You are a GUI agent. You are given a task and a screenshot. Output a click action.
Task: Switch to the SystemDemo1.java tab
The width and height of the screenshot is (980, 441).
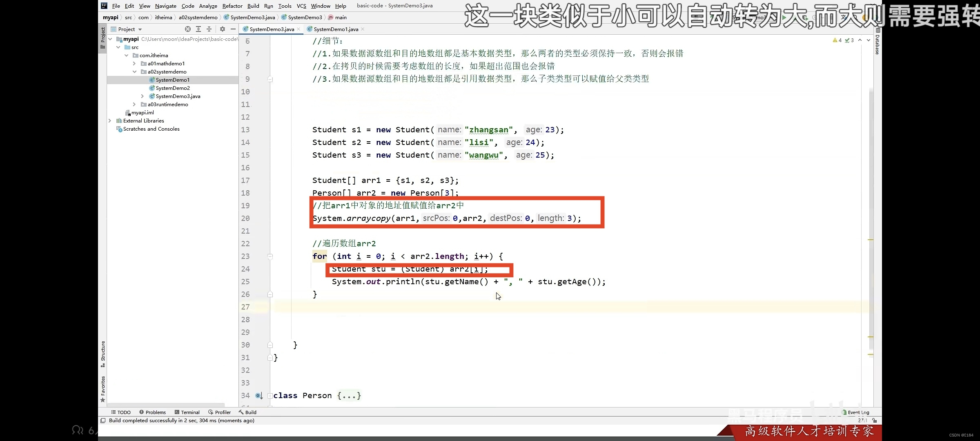tap(335, 29)
